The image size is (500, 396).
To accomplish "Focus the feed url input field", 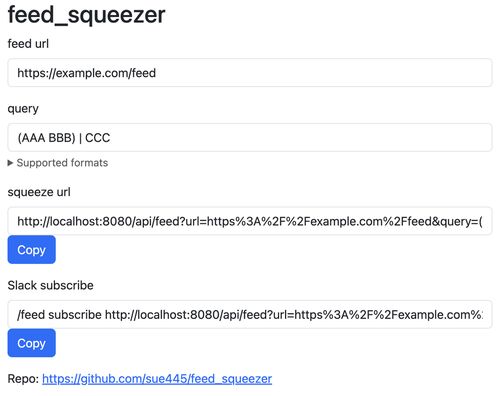I will tap(250, 73).
